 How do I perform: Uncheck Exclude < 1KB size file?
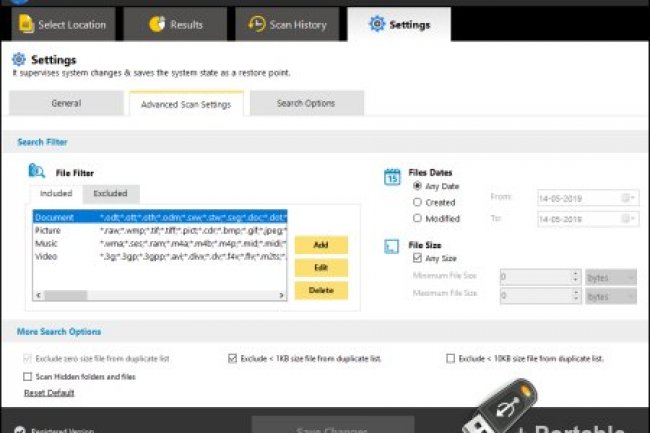tap(233, 358)
